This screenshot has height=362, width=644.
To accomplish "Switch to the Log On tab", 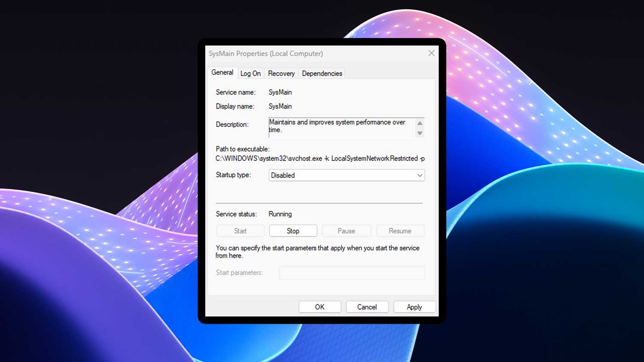I will point(250,73).
